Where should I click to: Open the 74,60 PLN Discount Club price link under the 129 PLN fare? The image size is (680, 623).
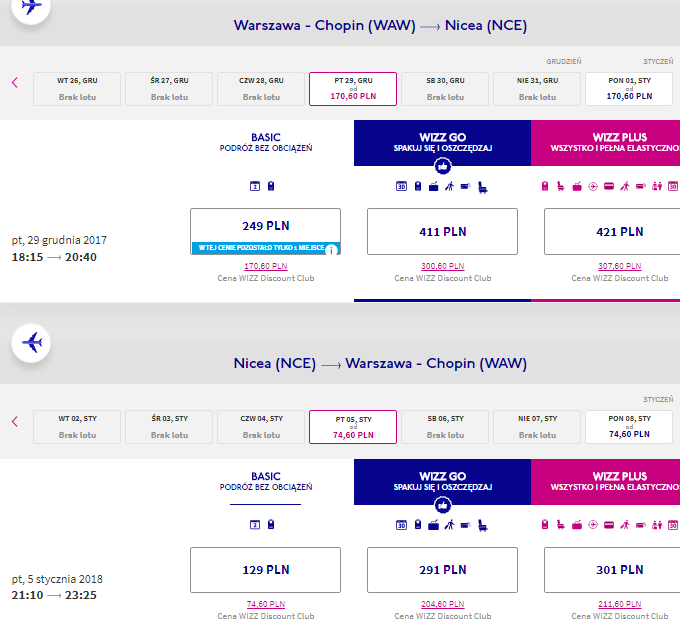tap(266, 604)
